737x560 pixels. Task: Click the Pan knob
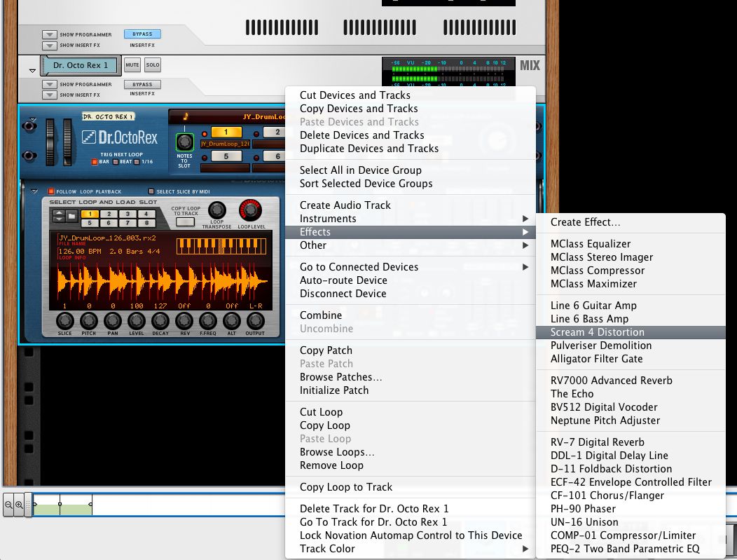(x=112, y=321)
